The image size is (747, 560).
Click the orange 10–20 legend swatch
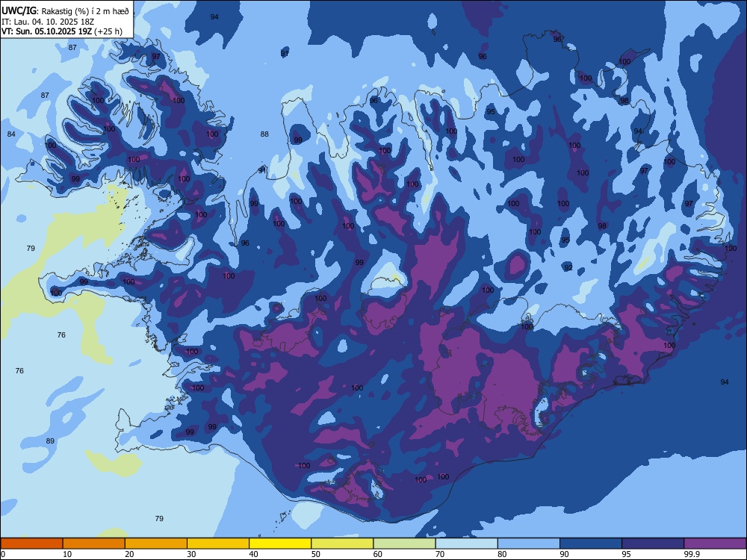coord(94,544)
